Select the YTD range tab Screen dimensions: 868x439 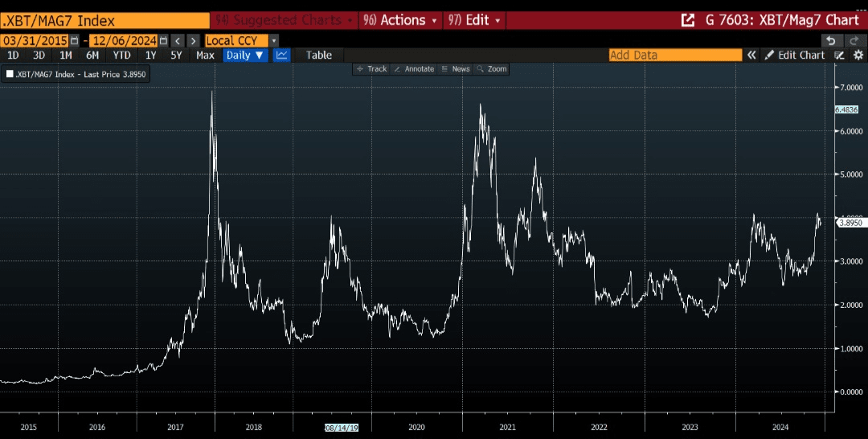(122, 55)
